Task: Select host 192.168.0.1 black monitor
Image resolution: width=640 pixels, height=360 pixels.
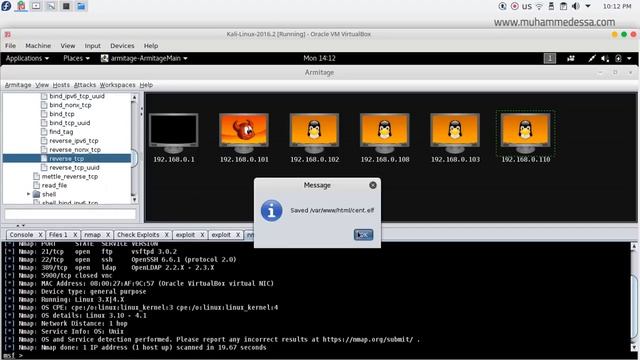Action: pyautogui.click(x=173, y=133)
